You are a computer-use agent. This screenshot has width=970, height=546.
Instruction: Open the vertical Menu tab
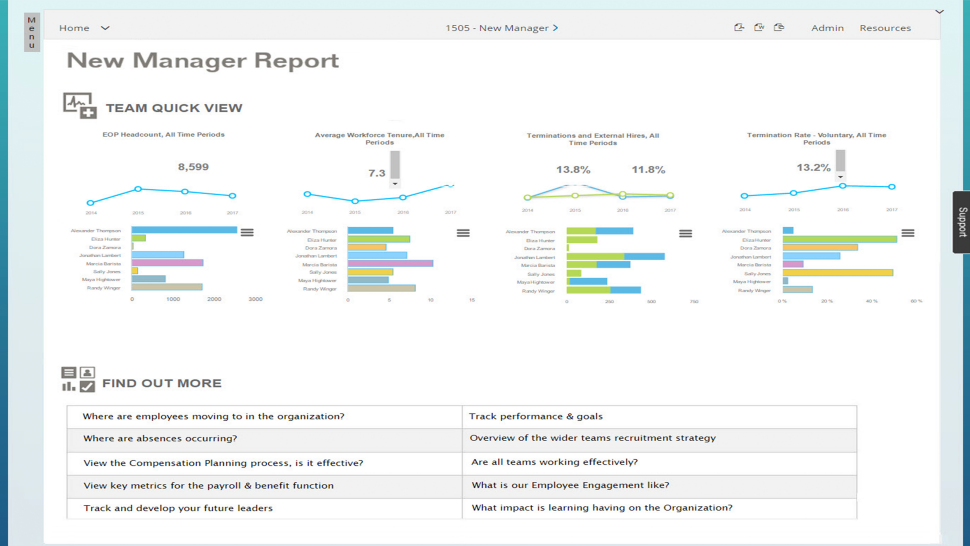click(x=32, y=32)
